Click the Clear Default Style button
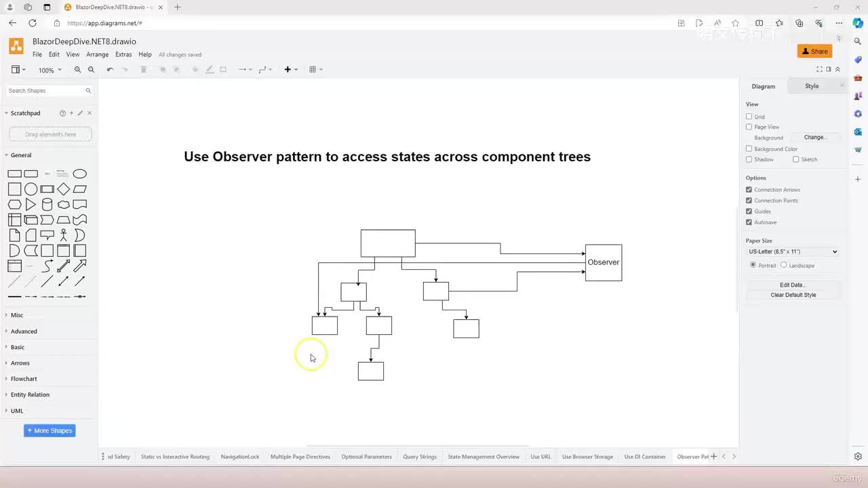This screenshot has height=488, width=868. (x=793, y=296)
